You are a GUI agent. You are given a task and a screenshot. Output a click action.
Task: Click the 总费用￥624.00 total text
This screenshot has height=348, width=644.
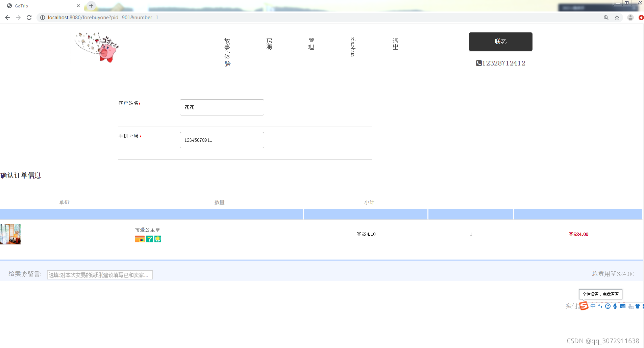(x=613, y=274)
